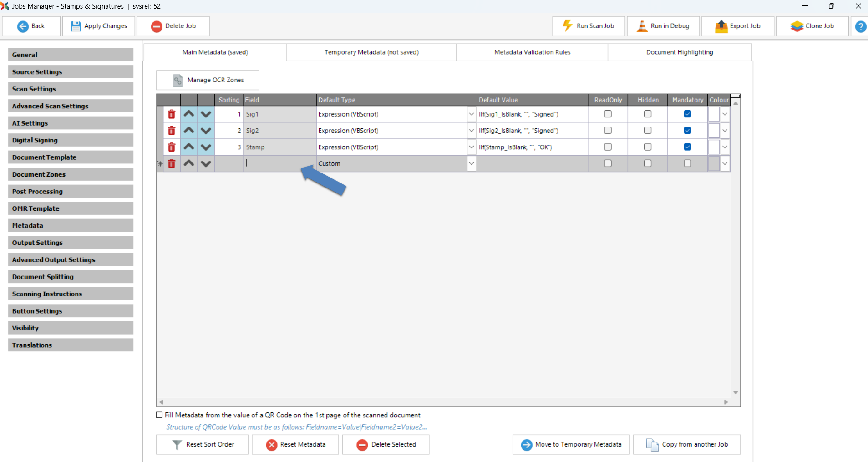This screenshot has height=462, width=868.
Task: Enable Hidden for the Stamp field
Action: 647,147
